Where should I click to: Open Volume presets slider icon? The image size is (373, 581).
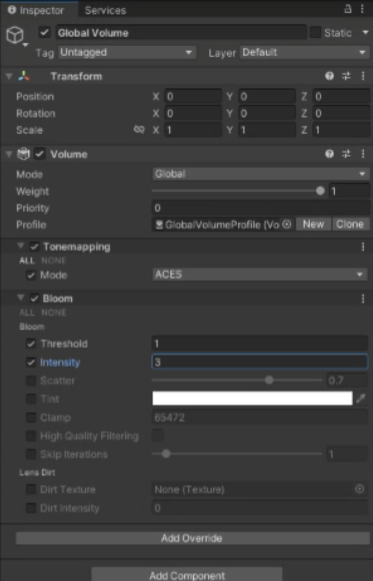346,154
